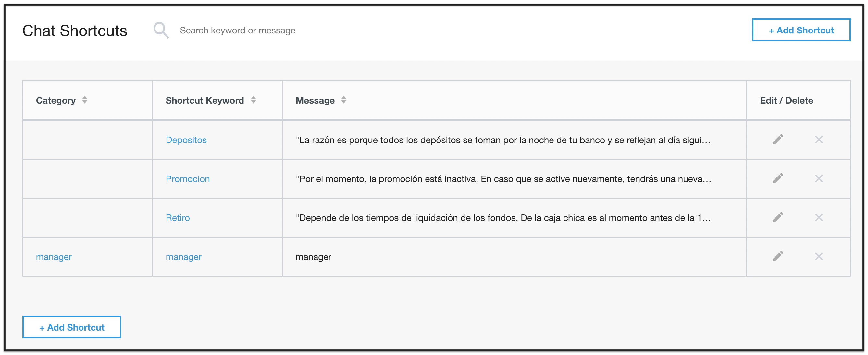Viewport: 868px width, 355px height.
Task: Delete the Depositos shortcut with X icon
Action: pyautogui.click(x=819, y=140)
